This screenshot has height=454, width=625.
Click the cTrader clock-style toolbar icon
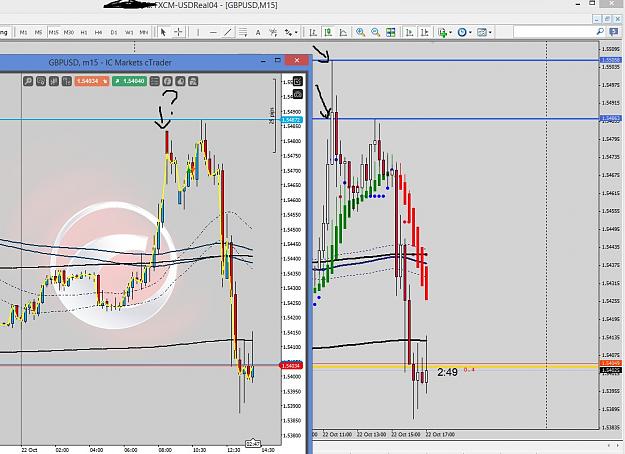[180, 81]
